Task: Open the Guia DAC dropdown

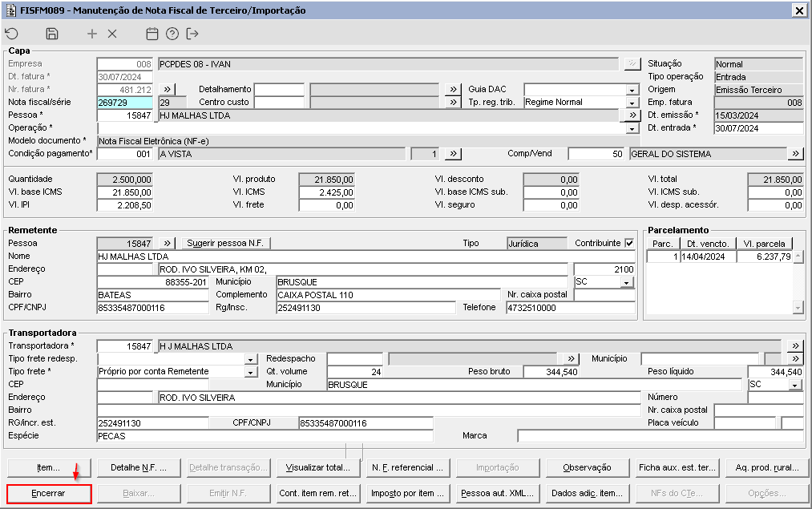Action: click(x=632, y=90)
